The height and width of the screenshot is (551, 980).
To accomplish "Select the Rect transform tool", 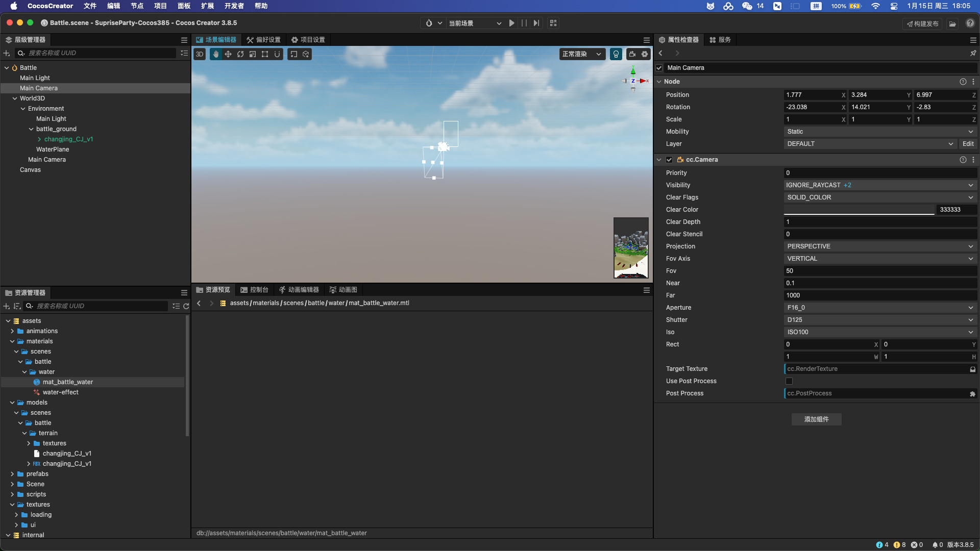I will [265, 54].
